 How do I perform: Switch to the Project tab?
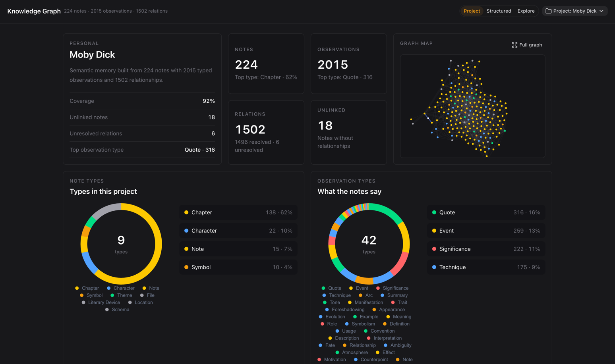472,11
